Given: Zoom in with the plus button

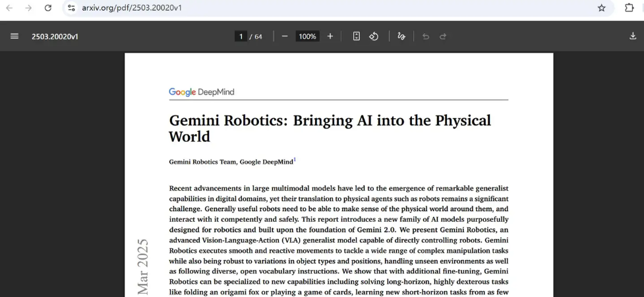Looking at the screenshot, I should (x=330, y=36).
